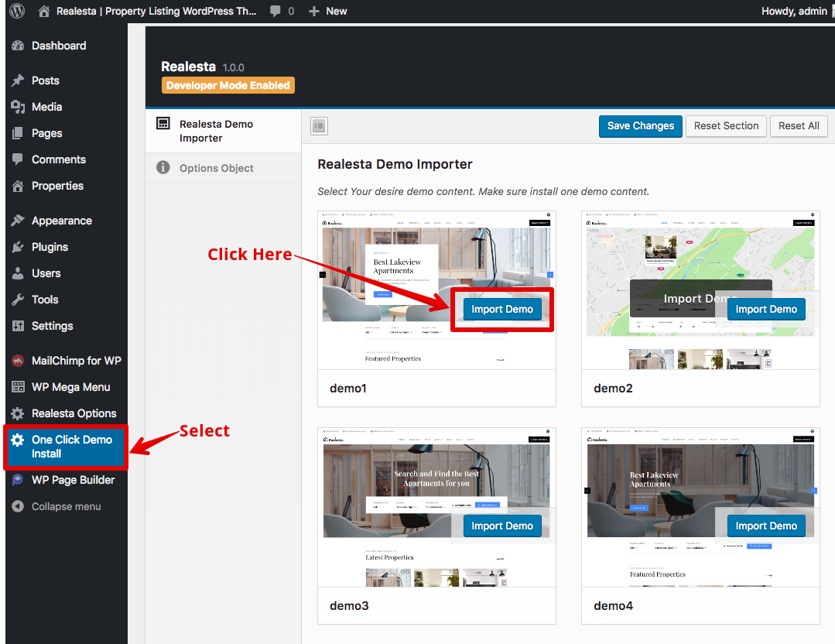Click the WordPress logo icon
The image size is (835, 644).
17,11
